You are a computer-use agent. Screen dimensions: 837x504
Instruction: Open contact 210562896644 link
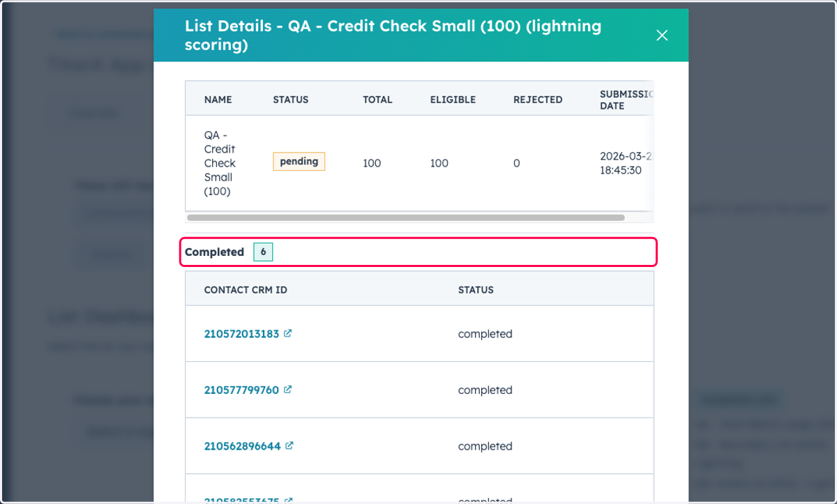tap(242, 446)
